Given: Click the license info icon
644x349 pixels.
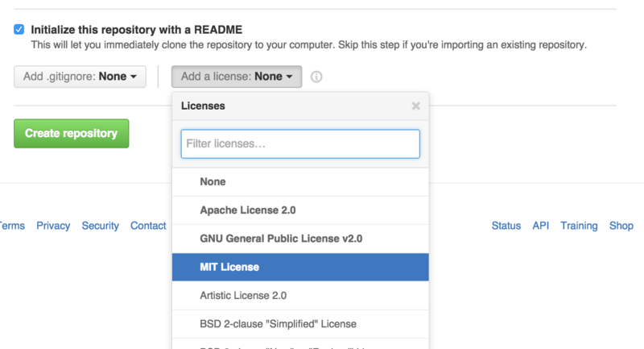Looking at the screenshot, I should coord(316,77).
